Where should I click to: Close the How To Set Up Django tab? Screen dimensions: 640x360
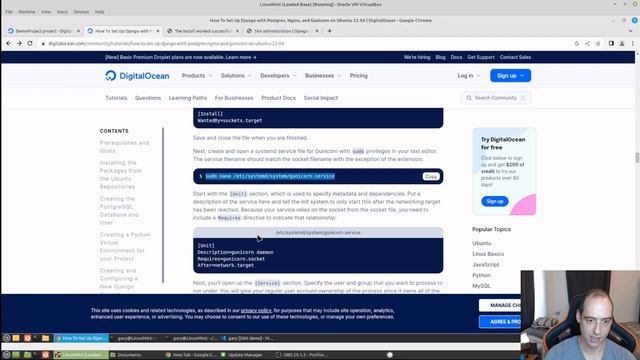tap(158, 31)
